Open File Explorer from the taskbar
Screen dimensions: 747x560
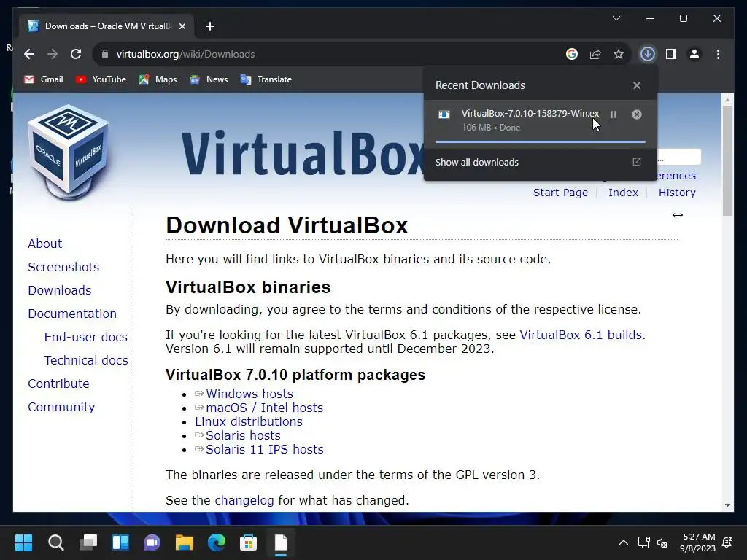pyautogui.click(x=185, y=542)
